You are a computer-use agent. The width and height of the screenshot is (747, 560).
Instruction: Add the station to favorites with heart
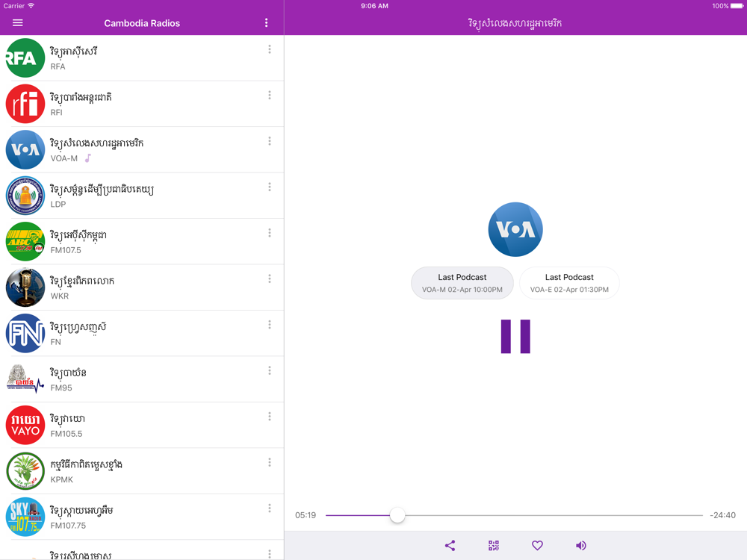click(537, 546)
